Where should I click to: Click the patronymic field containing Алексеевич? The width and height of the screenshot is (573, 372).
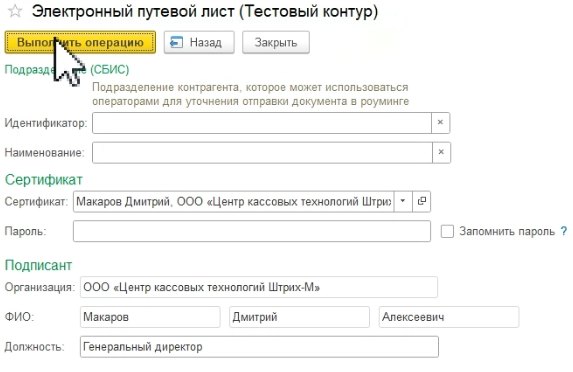click(x=449, y=317)
